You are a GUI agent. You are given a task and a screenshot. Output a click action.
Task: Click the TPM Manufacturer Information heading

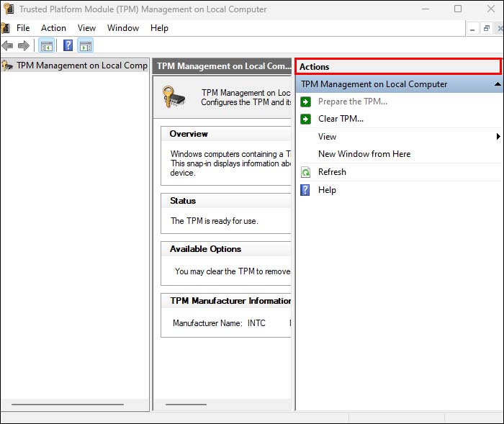pos(230,301)
